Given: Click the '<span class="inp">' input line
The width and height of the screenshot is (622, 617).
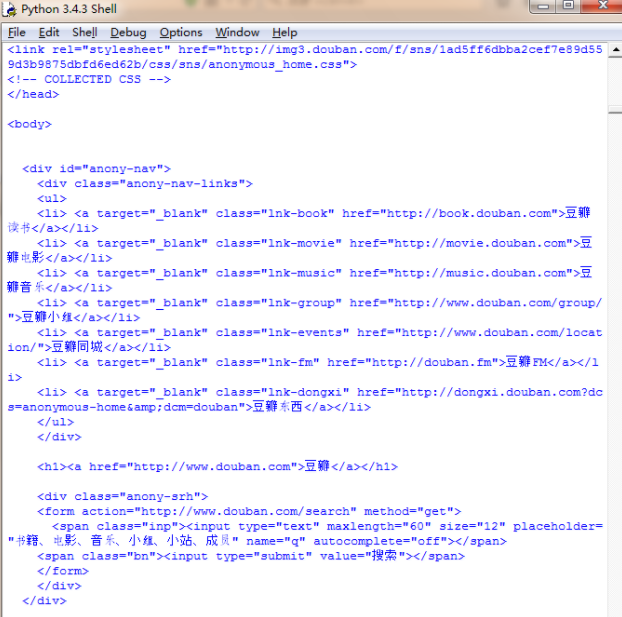Looking at the screenshot, I should [x=327, y=526].
